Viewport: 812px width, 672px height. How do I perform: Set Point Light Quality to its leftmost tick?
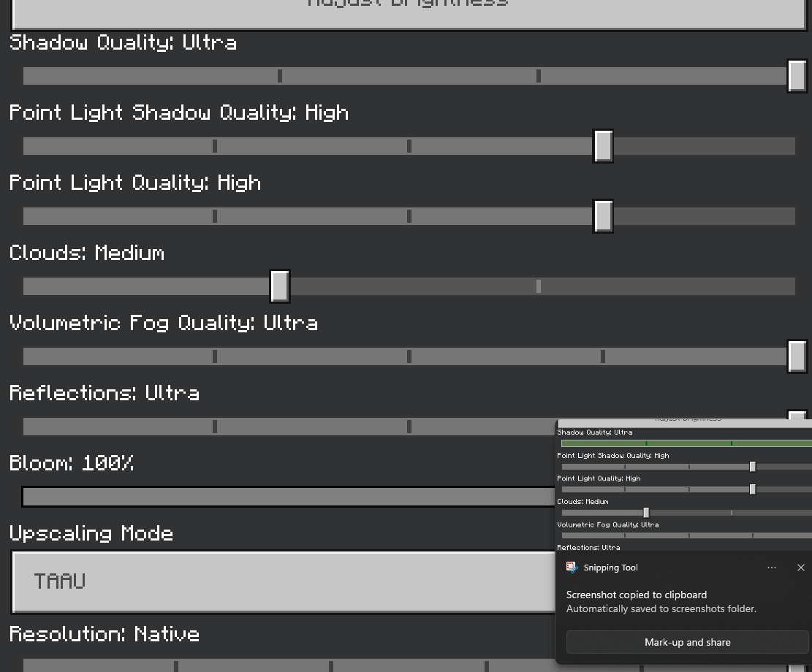point(215,216)
